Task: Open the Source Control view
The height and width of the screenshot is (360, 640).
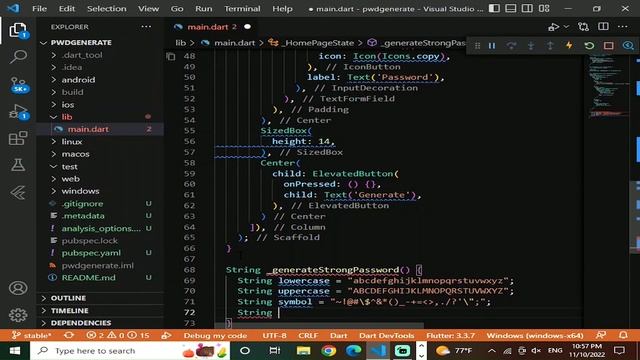Action: [x=18, y=84]
